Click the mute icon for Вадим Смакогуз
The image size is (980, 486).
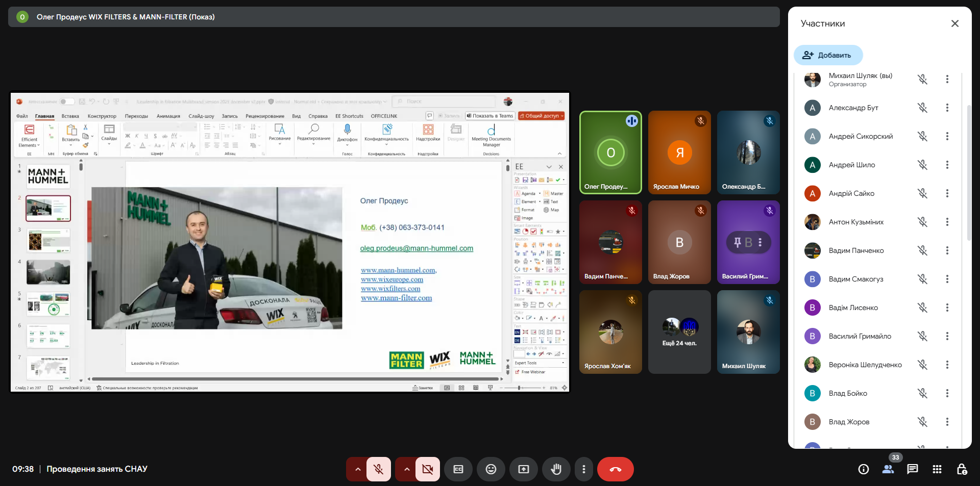[x=922, y=279]
